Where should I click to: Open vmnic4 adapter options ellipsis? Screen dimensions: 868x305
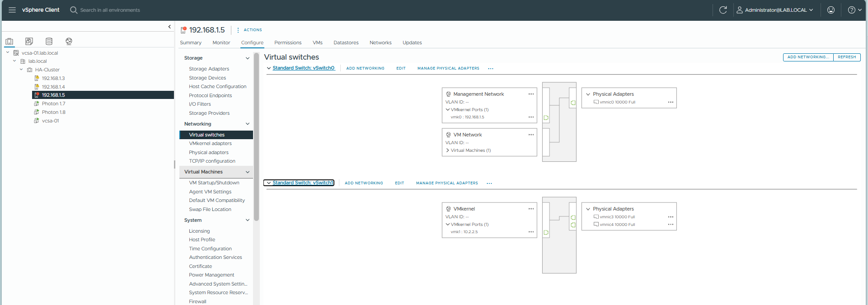[x=671, y=225]
